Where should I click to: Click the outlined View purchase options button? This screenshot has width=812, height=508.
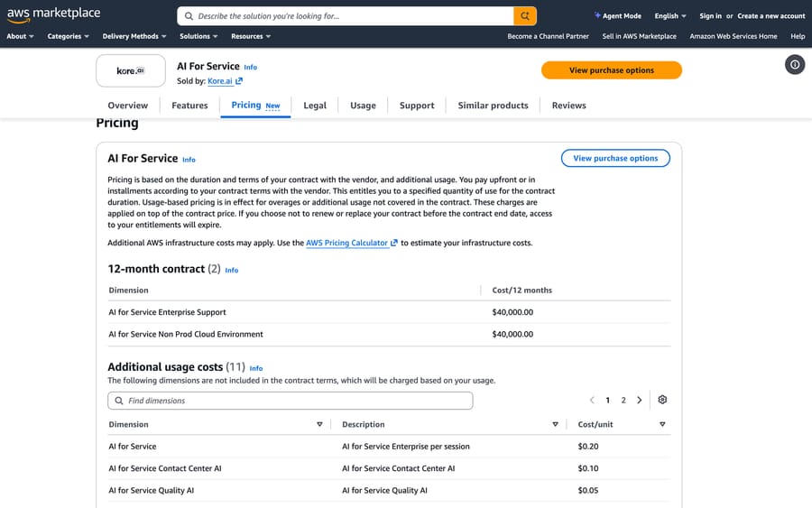[615, 159]
